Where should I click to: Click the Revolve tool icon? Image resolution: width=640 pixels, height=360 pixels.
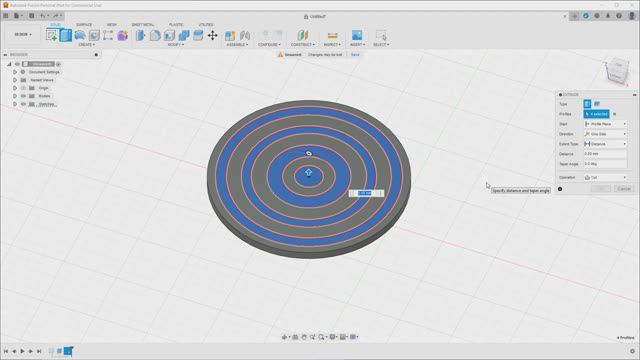[x=80, y=36]
